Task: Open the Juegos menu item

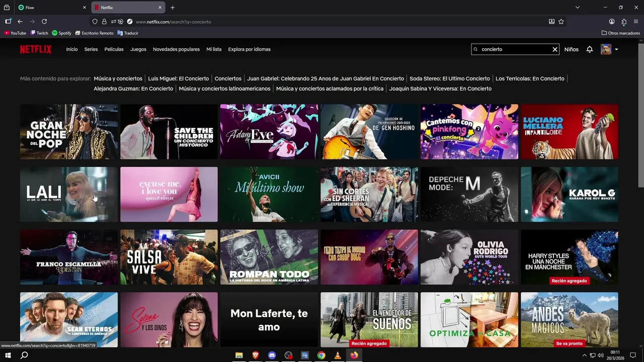Action: click(138, 49)
